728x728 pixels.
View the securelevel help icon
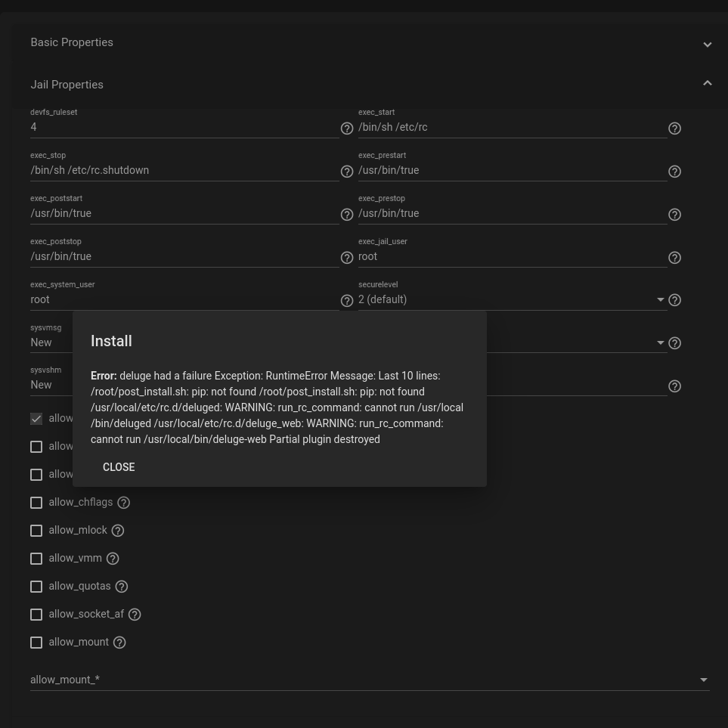pos(674,300)
